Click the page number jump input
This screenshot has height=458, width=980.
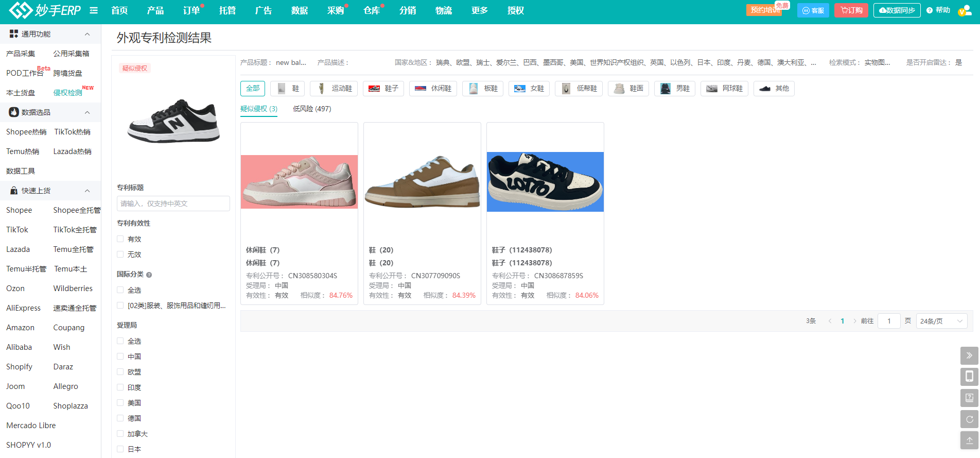point(889,321)
